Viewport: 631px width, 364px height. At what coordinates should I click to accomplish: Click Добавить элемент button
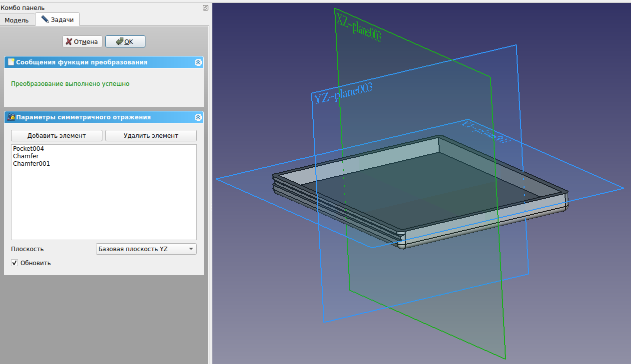point(56,135)
